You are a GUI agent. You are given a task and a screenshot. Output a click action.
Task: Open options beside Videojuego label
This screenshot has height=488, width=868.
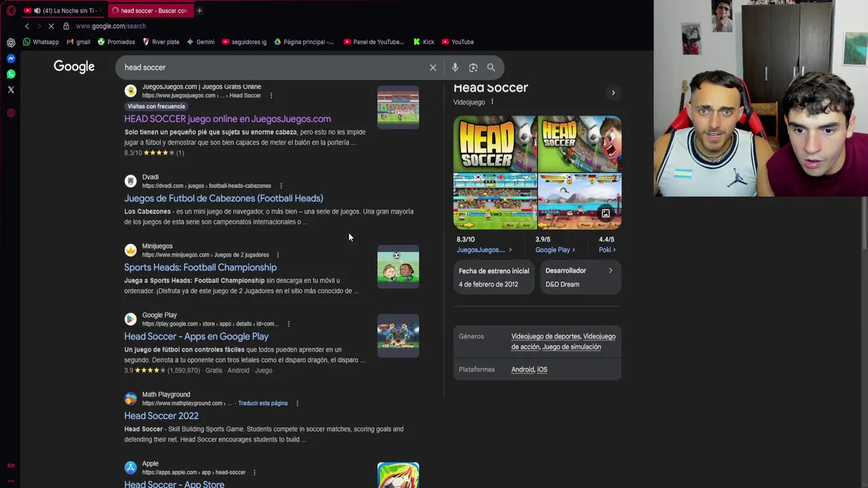(492, 102)
